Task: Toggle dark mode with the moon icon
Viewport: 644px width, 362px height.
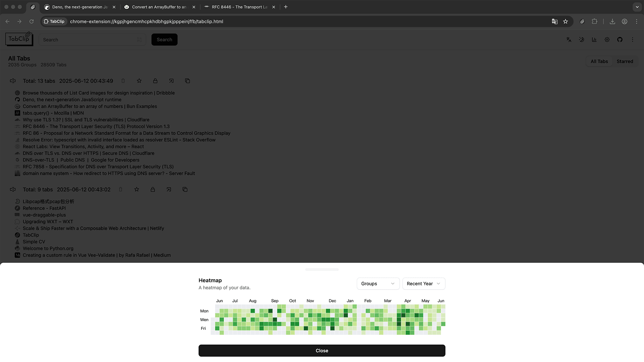Action: click(x=581, y=40)
